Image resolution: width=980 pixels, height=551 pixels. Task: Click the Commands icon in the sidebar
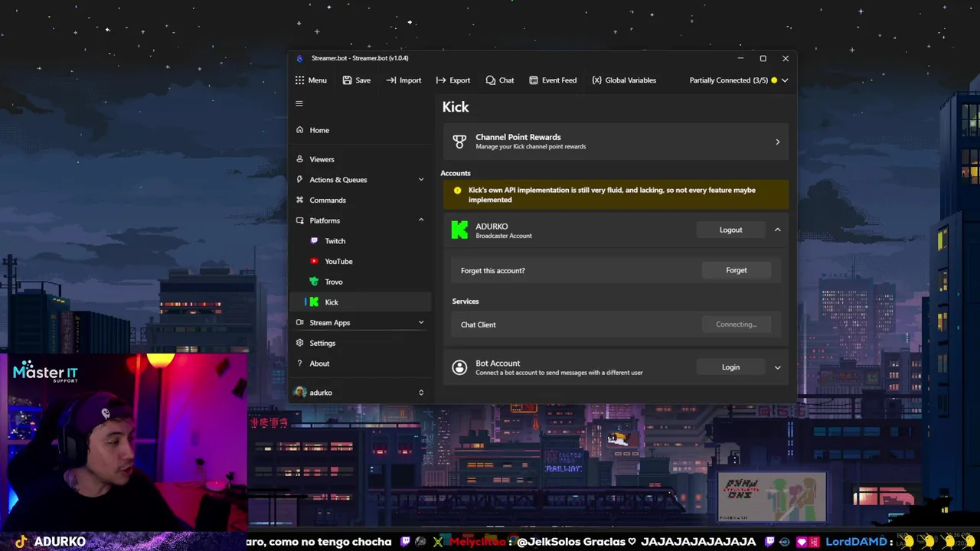(x=299, y=201)
